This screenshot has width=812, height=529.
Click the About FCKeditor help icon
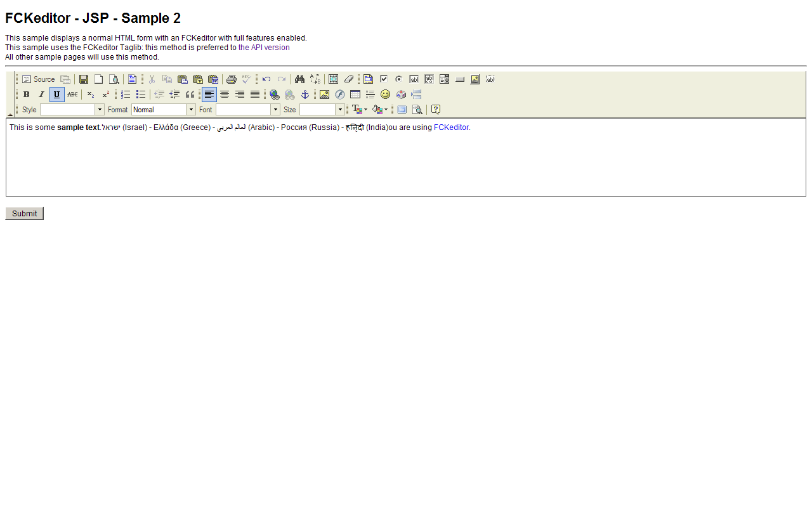(x=436, y=110)
